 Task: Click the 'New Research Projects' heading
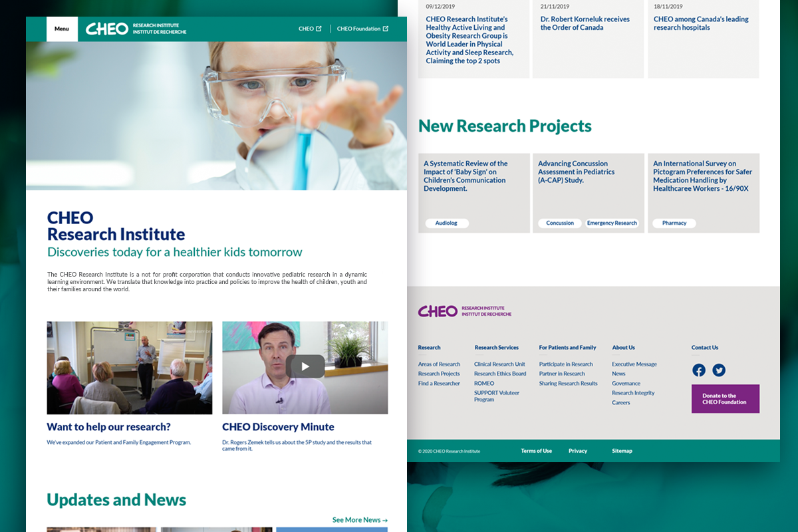505,126
